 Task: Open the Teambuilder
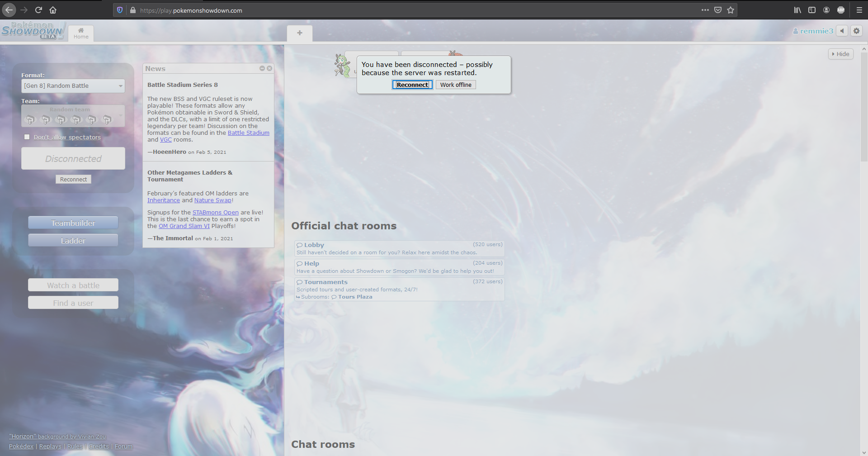point(73,223)
